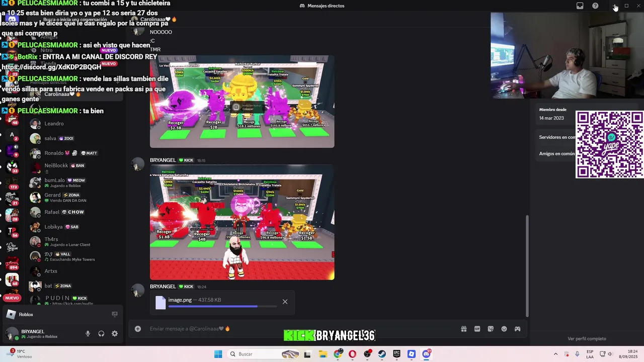Open DJ direct message listening to Myke Towers
Image resolution: width=644 pixels, height=362 pixels.
coord(75,256)
